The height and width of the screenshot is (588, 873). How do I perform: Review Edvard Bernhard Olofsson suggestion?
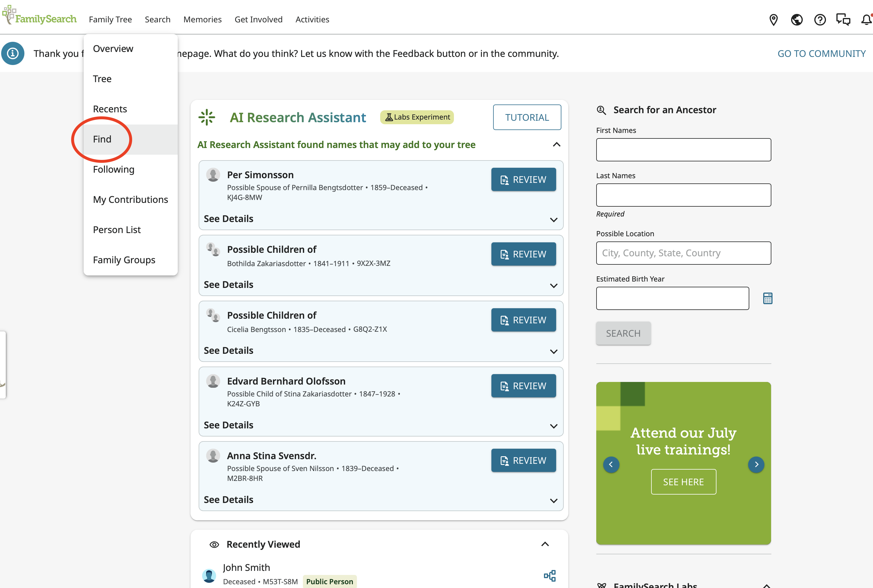click(x=523, y=386)
